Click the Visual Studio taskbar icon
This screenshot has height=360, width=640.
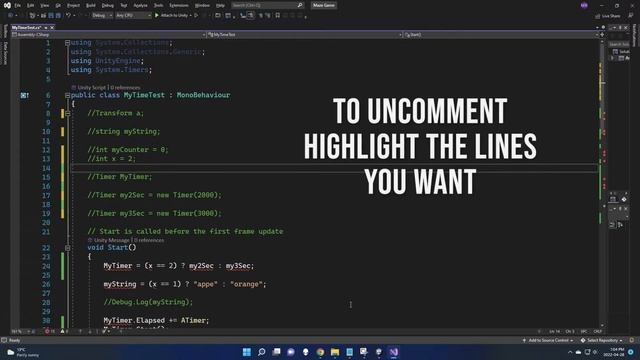coord(393,352)
